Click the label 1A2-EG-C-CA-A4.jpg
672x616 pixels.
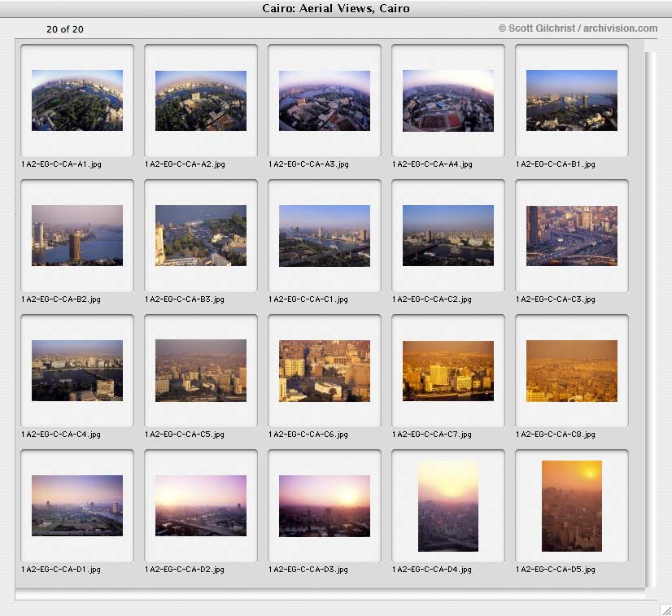(x=432, y=164)
